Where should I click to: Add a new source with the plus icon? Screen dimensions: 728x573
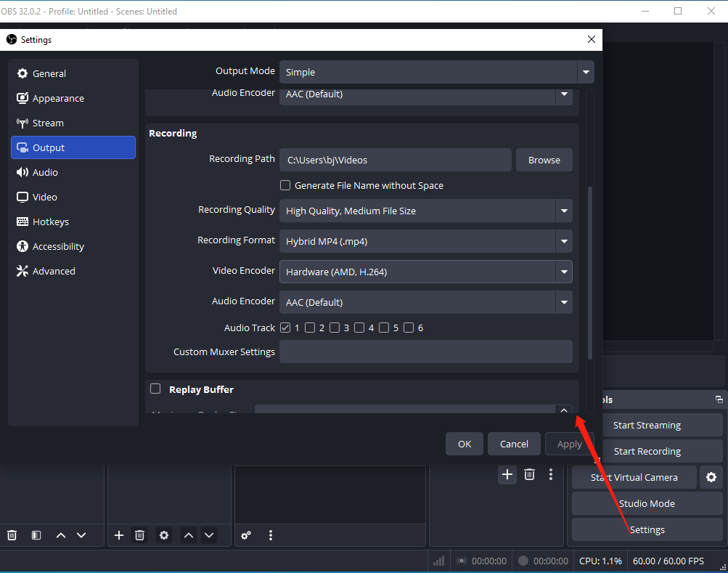(x=118, y=535)
